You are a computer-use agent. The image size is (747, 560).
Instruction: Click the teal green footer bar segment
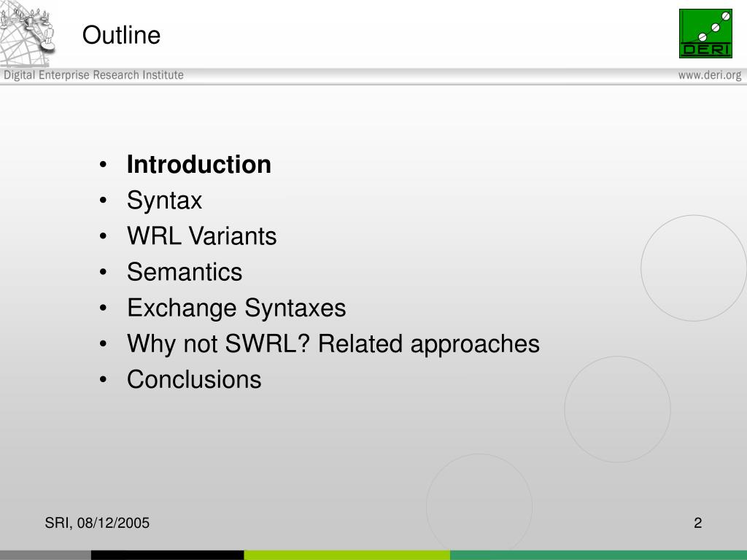click(x=598, y=555)
